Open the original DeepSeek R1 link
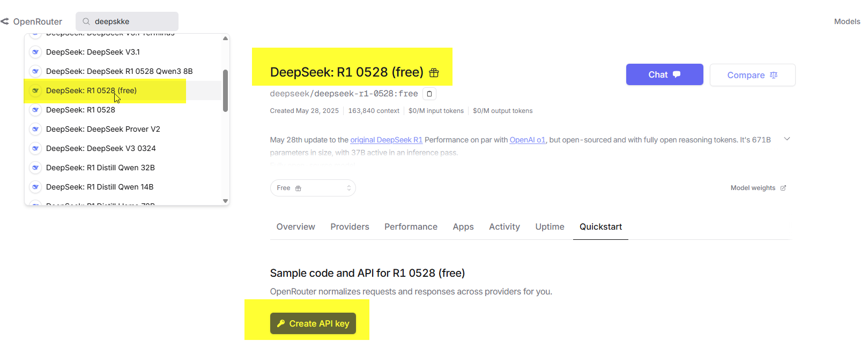The height and width of the screenshot is (348, 868). [x=387, y=140]
